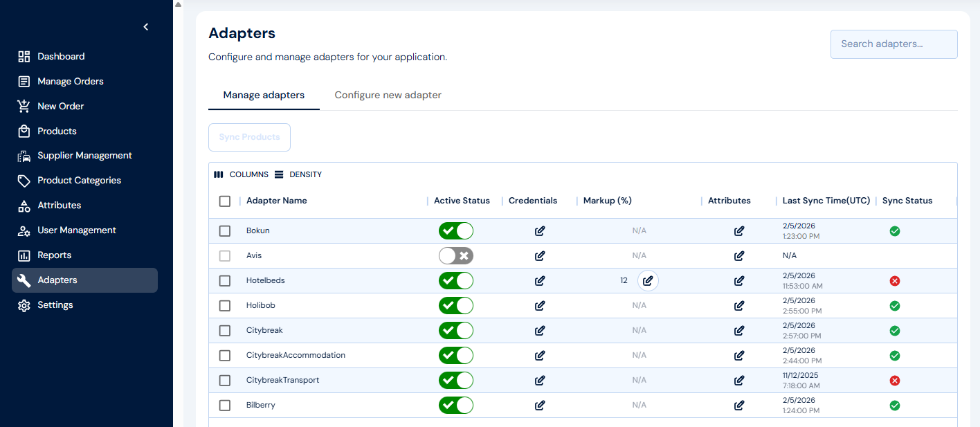
Task: Enable the Avis adapter active toggle
Action: [x=456, y=256]
